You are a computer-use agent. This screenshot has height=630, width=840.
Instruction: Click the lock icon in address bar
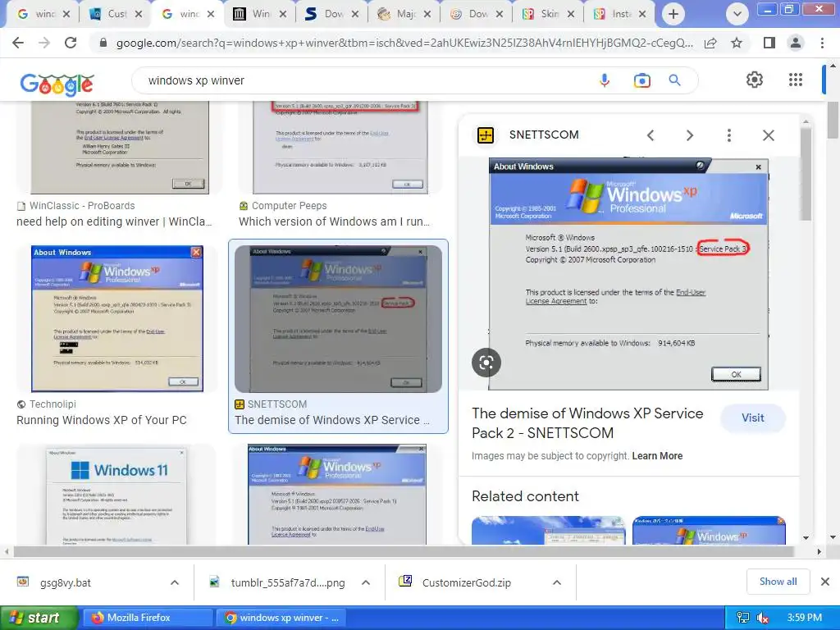click(x=103, y=43)
